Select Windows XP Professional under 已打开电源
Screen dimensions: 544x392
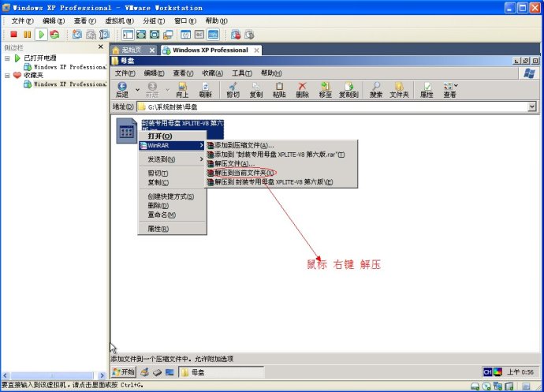(x=65, y=67)
